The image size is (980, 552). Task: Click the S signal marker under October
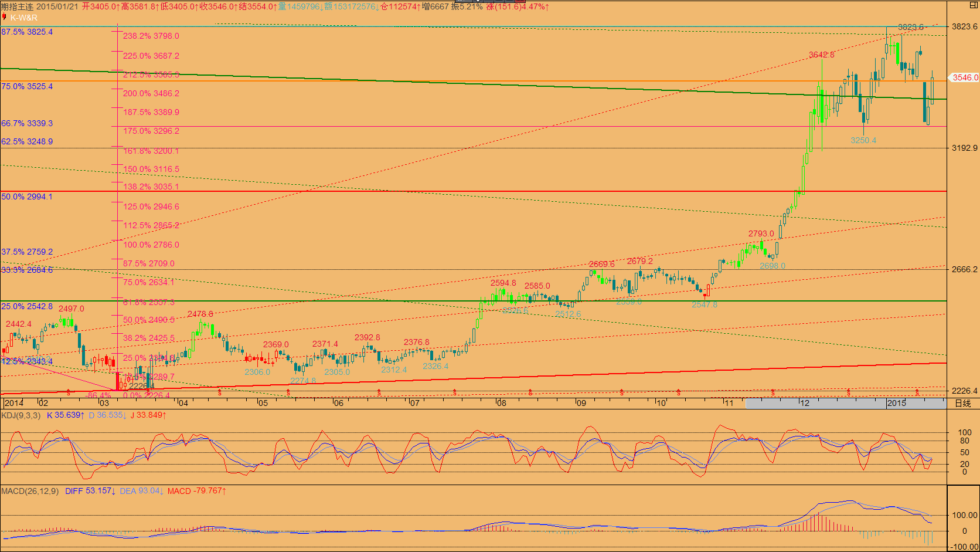point(679,392)
